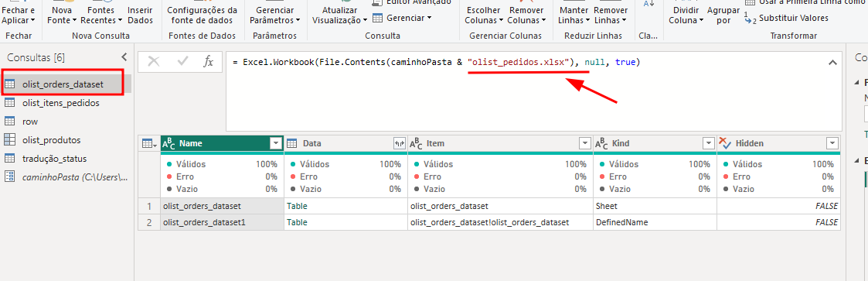Click the fx function icon
The height and width of the screenshot is (281, 868).
(209, 62)
